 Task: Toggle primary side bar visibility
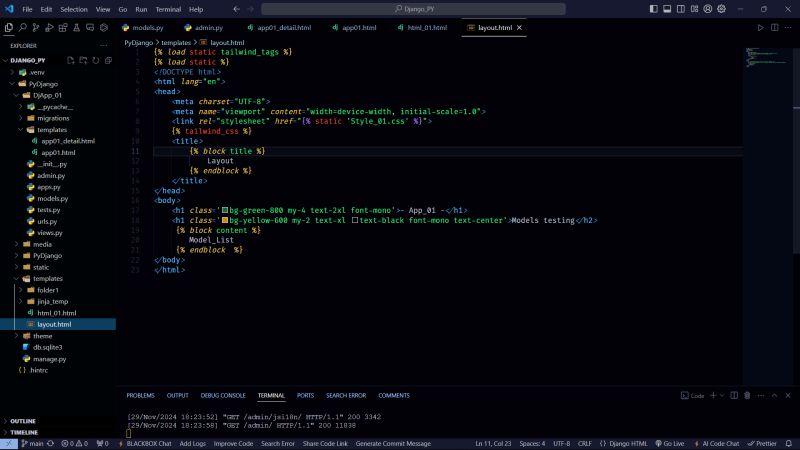pyautogui.click(x=654, y=9)
